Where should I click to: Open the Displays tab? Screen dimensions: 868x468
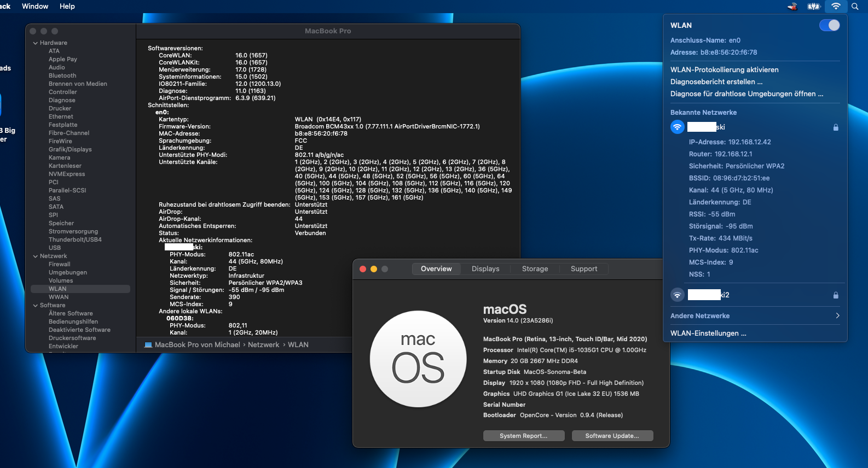point(485,269)
